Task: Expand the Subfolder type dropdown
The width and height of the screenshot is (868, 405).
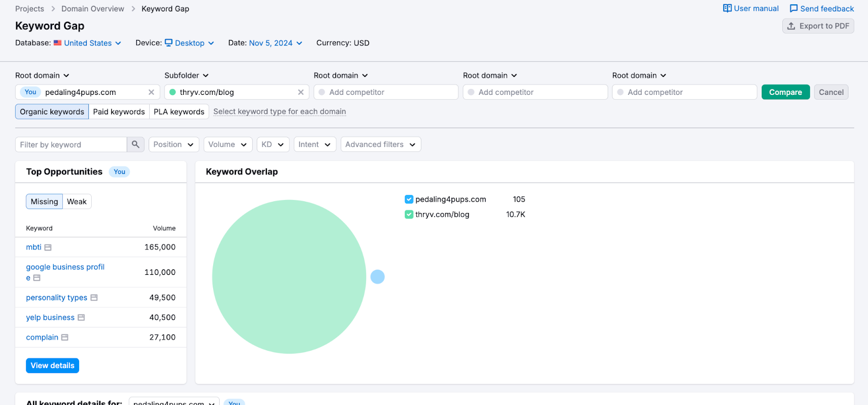Action: [x=187, y=75]
